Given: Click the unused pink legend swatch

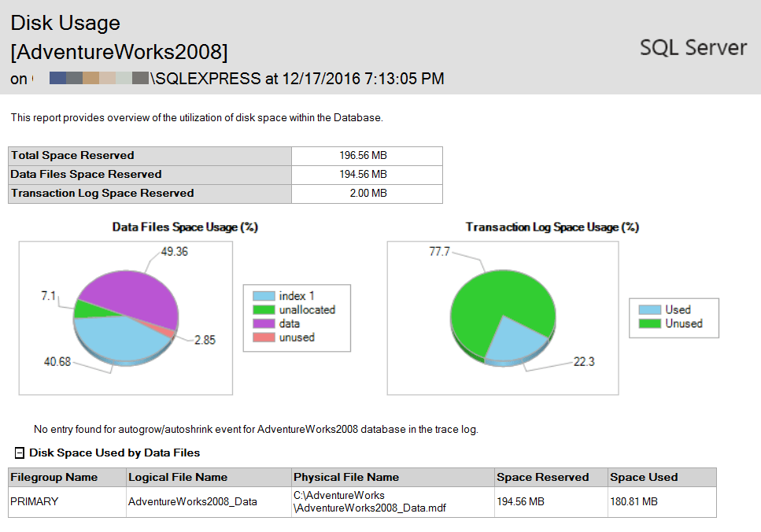Looking at the screenshot, I should 264,338.
